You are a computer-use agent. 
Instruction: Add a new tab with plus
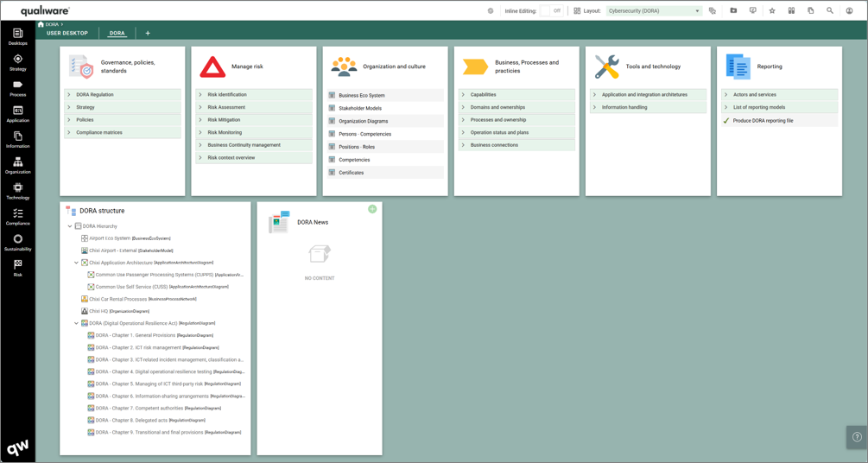148,33
